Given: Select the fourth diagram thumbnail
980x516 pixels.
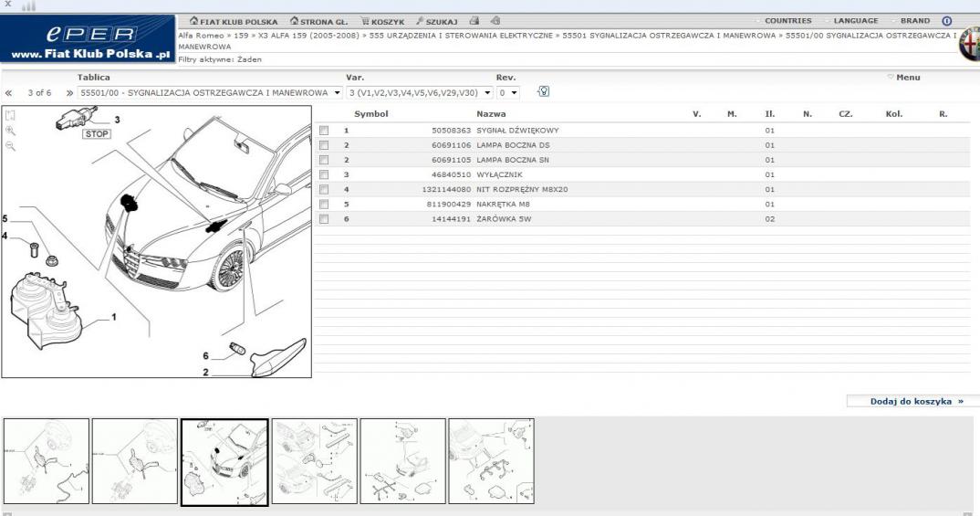Looking at the screenshot, I should pos(314,461).
